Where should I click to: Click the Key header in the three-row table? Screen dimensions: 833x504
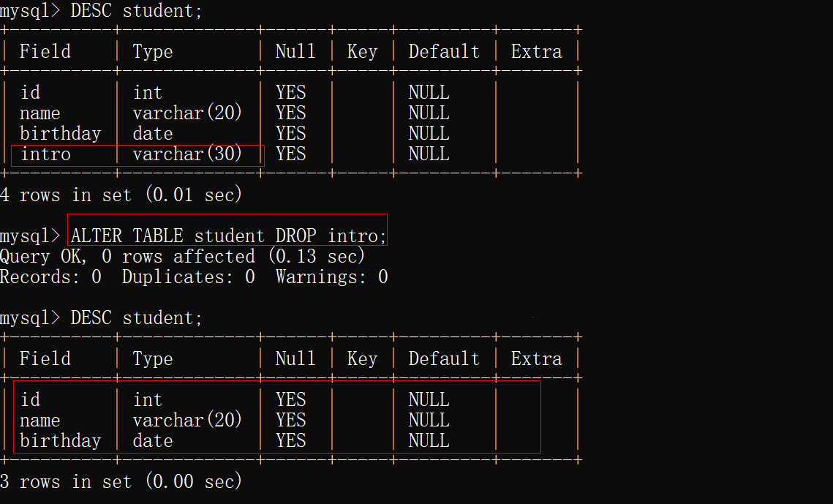[362, 359]
